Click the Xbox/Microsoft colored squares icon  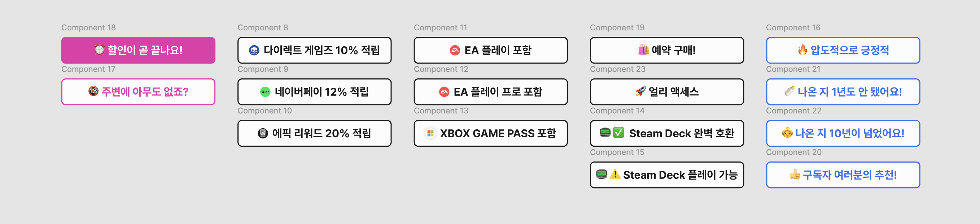[430, 133]
